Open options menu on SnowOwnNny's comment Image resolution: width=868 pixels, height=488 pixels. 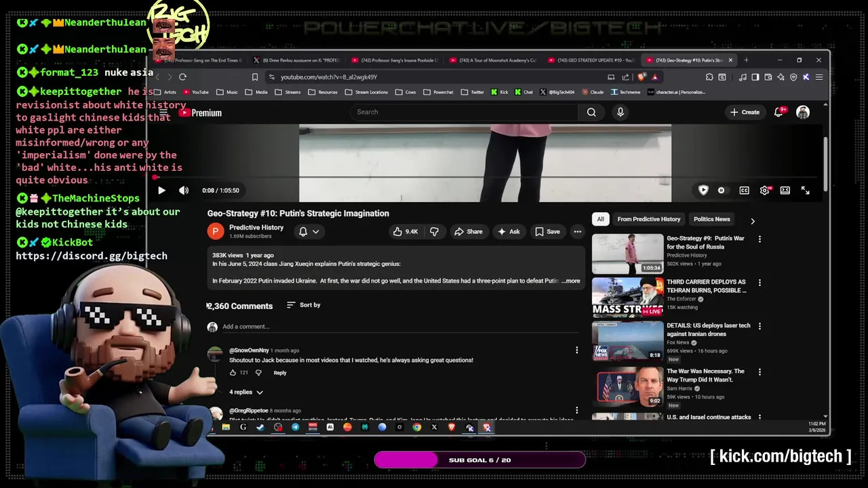[x=576, y=350]
